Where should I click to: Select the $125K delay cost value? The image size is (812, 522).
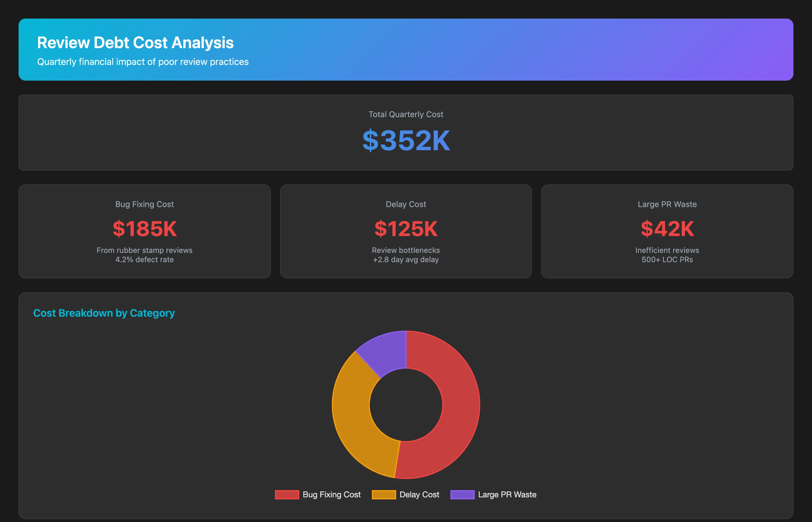pos(406,229)
